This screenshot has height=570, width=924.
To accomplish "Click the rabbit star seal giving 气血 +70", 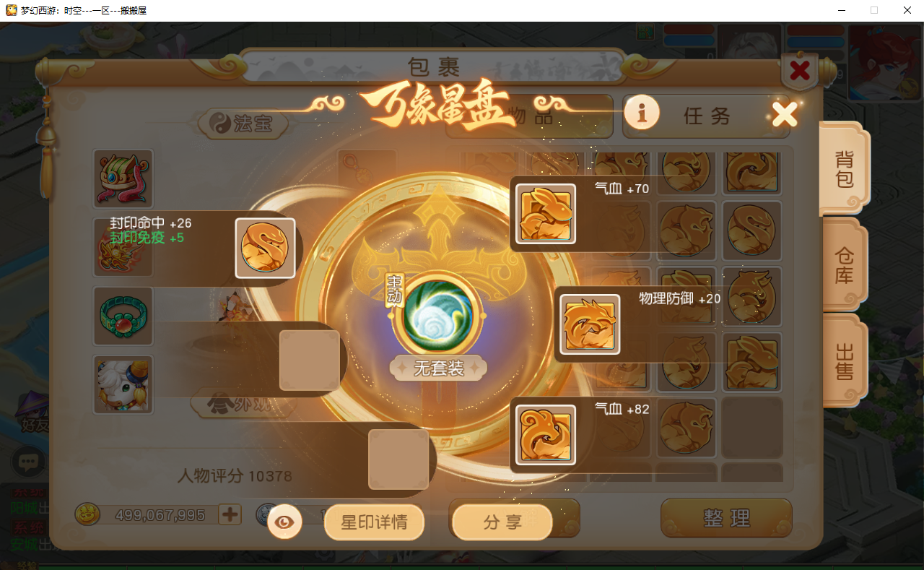I will click(546, 213).
